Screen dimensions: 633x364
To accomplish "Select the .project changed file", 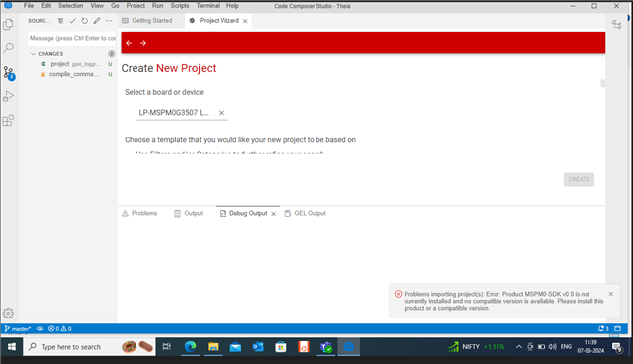I will coord(71,64).
